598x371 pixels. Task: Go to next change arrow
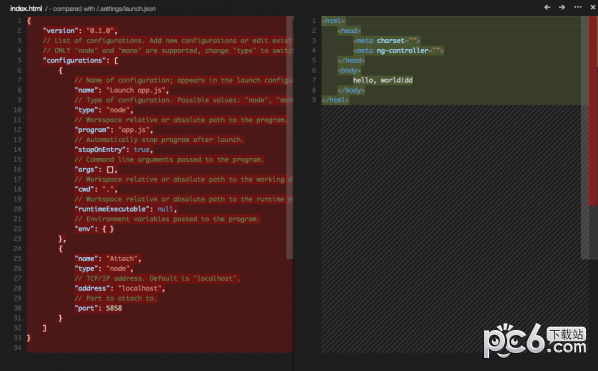562,7
